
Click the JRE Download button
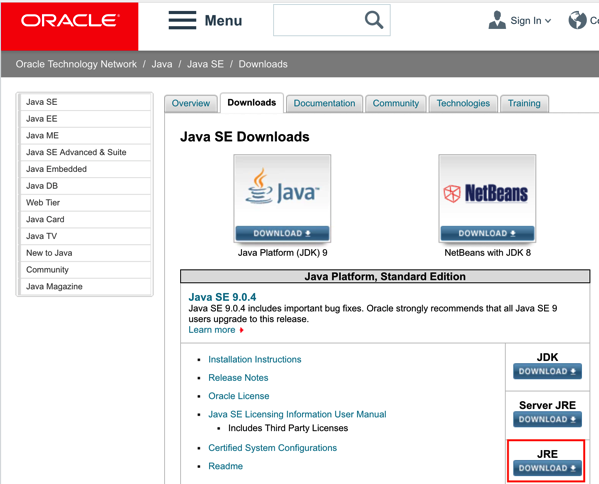[547, 468]
